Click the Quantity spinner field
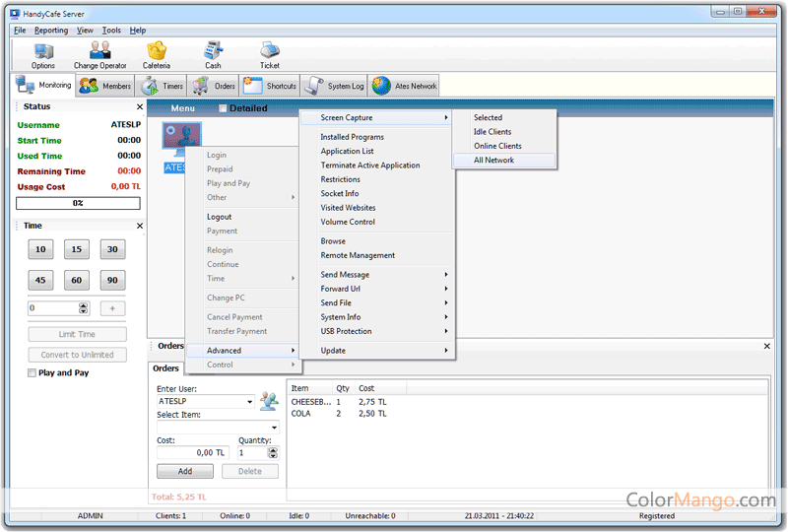The height and width of the screenshot is (532, 788). pyautogui.click(x=250, y=452)
